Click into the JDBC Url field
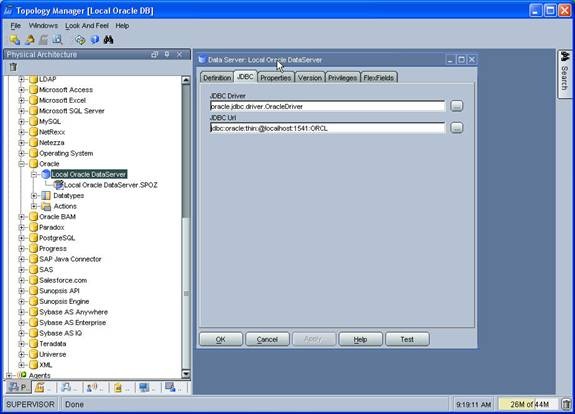The image size is (575, 414). pyautogui.click(x=327, y=128)
